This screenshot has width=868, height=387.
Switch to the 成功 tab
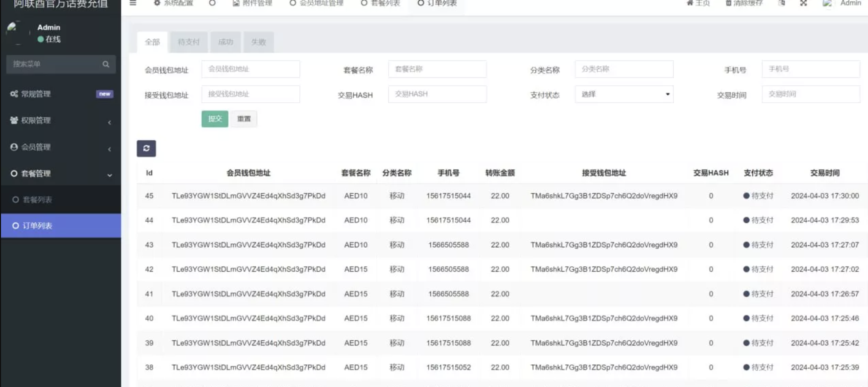(225, 42)
